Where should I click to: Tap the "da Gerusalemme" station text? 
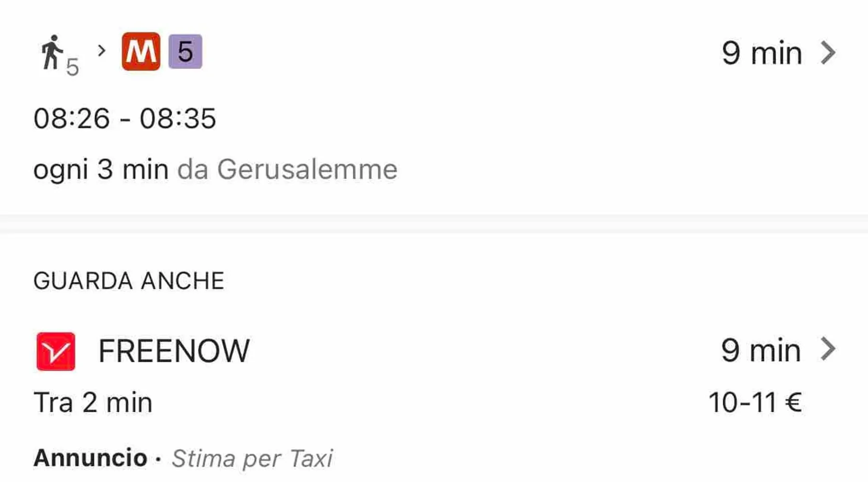point(287,170)
